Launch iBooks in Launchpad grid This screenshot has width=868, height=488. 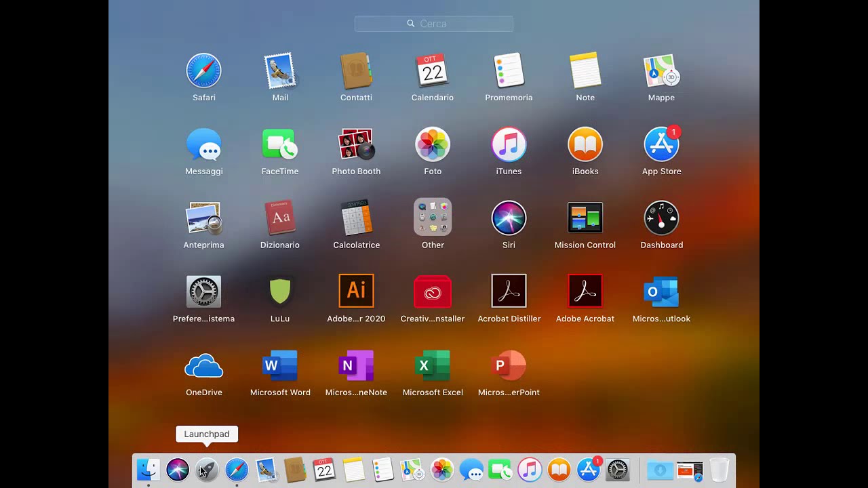[x=585, y=144]
